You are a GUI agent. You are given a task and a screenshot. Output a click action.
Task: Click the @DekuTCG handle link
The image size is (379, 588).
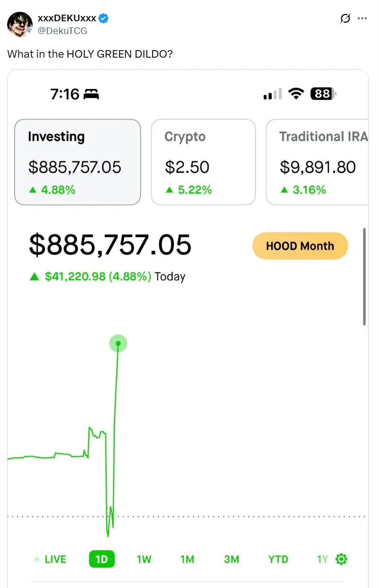pos(62,31)
